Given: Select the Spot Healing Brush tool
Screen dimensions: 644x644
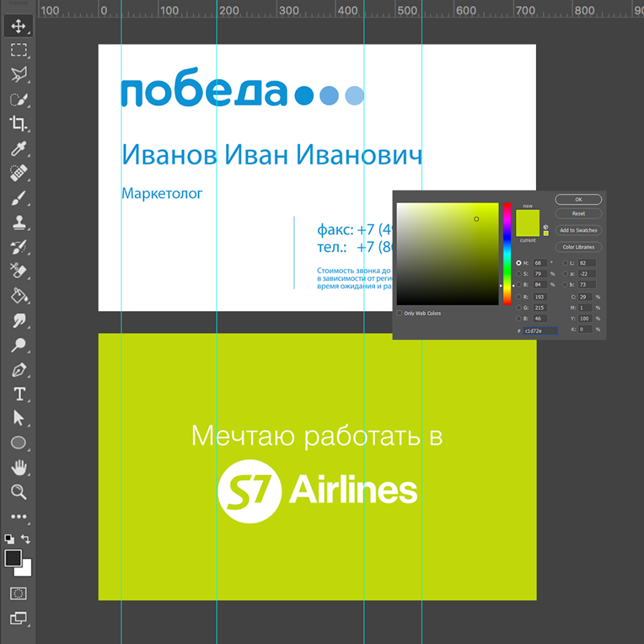Looking at the screenshot, I should tap(18, 173).
